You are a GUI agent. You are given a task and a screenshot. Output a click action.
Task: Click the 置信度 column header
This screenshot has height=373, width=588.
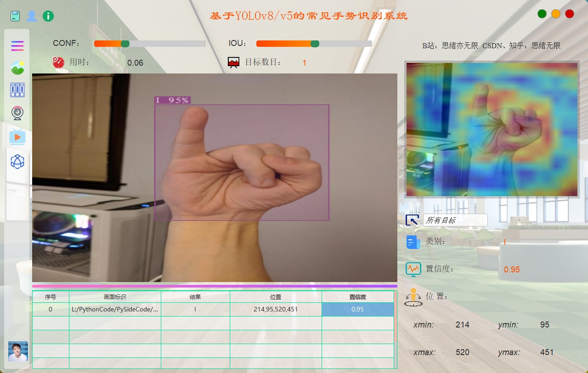click(x=357, y=297)
